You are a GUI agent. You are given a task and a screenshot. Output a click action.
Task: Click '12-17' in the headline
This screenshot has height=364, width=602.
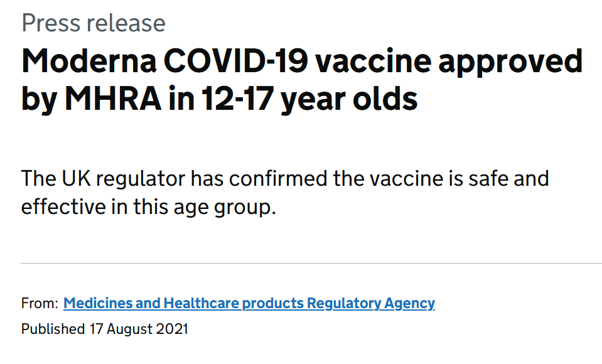click(239, 99)
